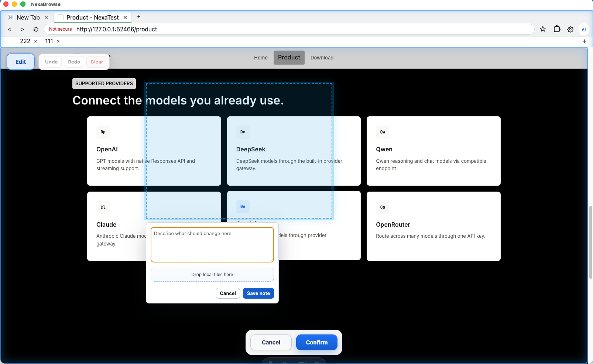Click the Ge icon on the Gemini card

pos(243,207)
